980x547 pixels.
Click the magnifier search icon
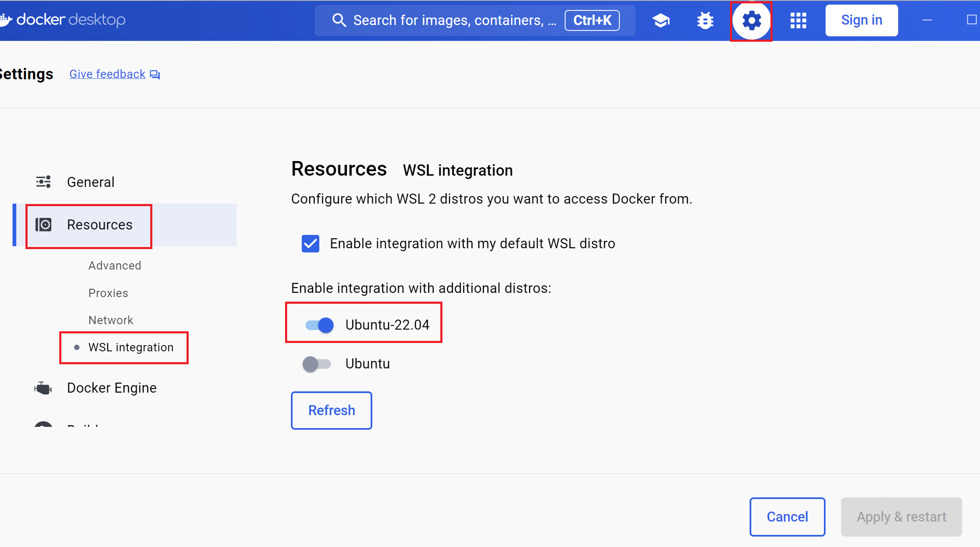339,20
